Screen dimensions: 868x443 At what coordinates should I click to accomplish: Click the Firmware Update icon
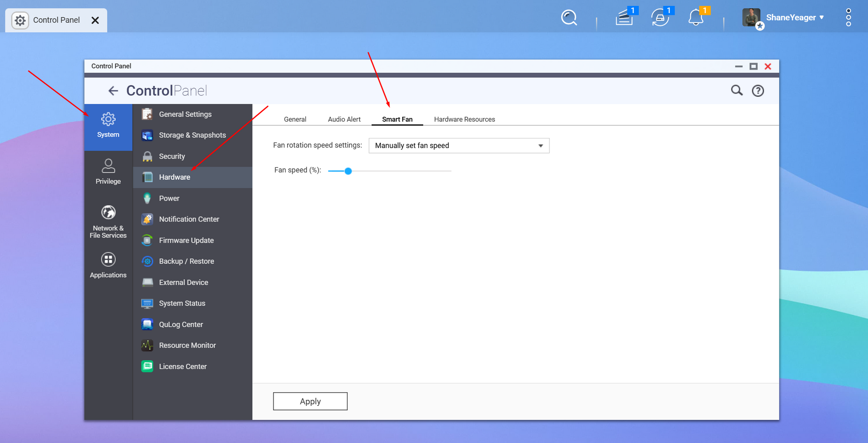point(147,240)
